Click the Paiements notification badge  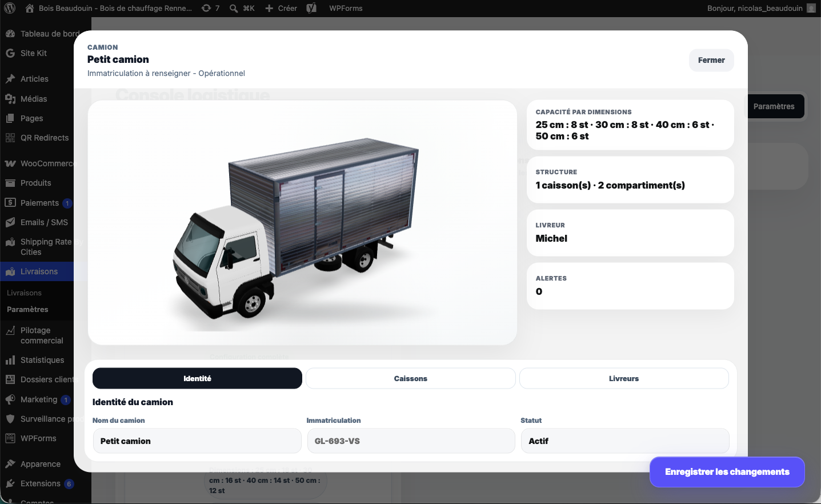(x=67, y=203)
